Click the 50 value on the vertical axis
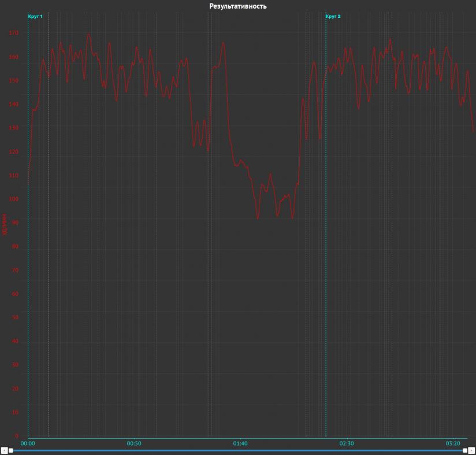Image resolution: width=476 pixels, height=455 pixels. click(x=15, y=318)
